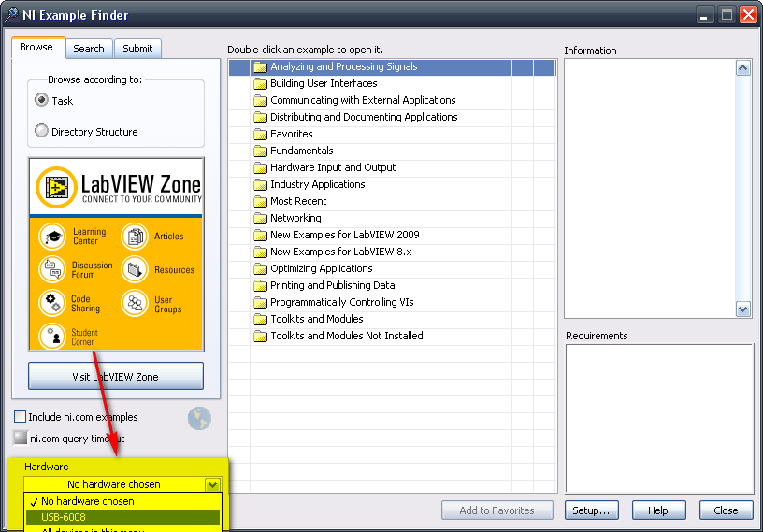Screen dimensions: 763x532
Task: Click the ni.com query timeout indicator
Action: [21, 438]
